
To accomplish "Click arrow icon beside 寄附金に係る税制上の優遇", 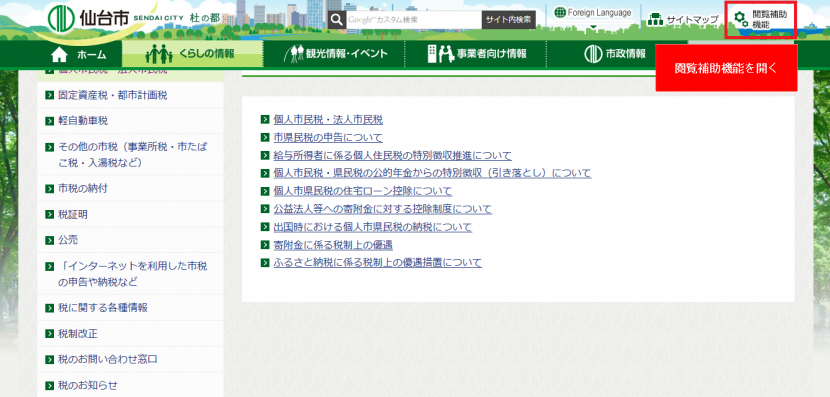I will (x=265, y=245).
